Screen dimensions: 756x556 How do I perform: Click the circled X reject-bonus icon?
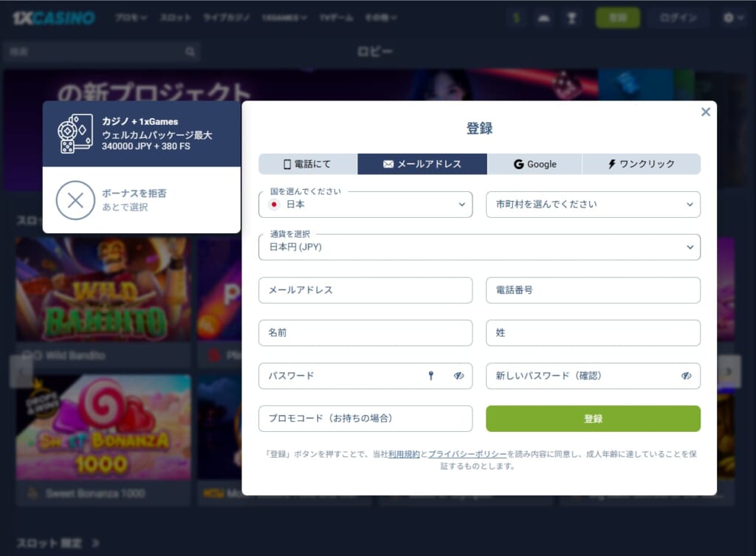coord(75,200)
